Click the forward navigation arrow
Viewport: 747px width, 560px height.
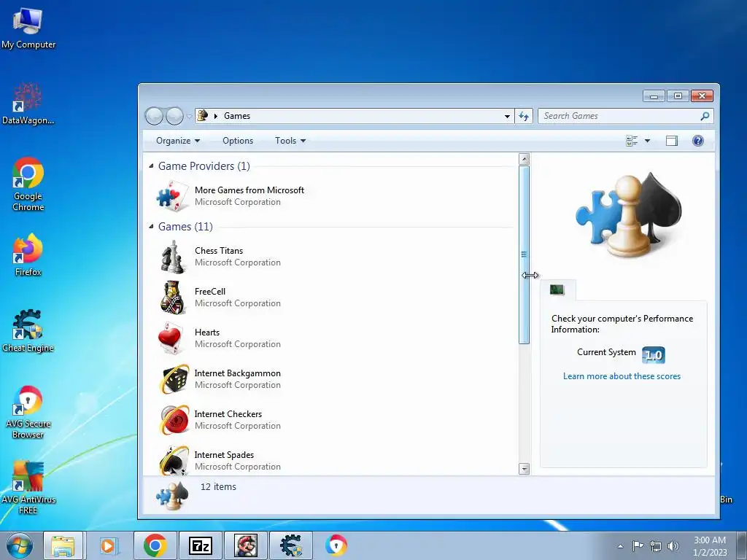coord(174,116)
